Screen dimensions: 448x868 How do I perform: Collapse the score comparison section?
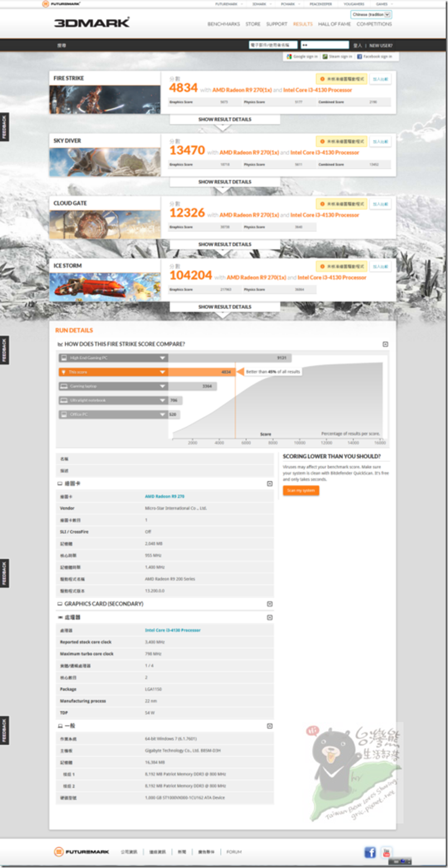(x=385, y=345)
